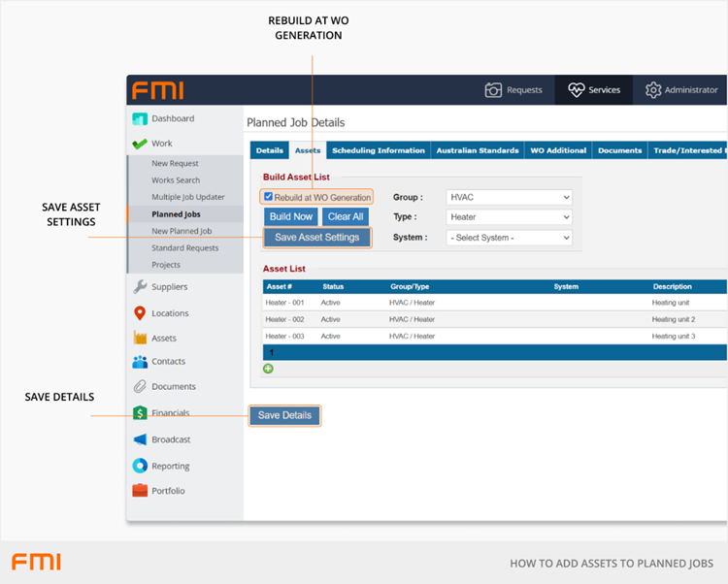Screen dimensions: 728x584
Task: Select New Planned Job in sidebar
Action: [182, 231]
